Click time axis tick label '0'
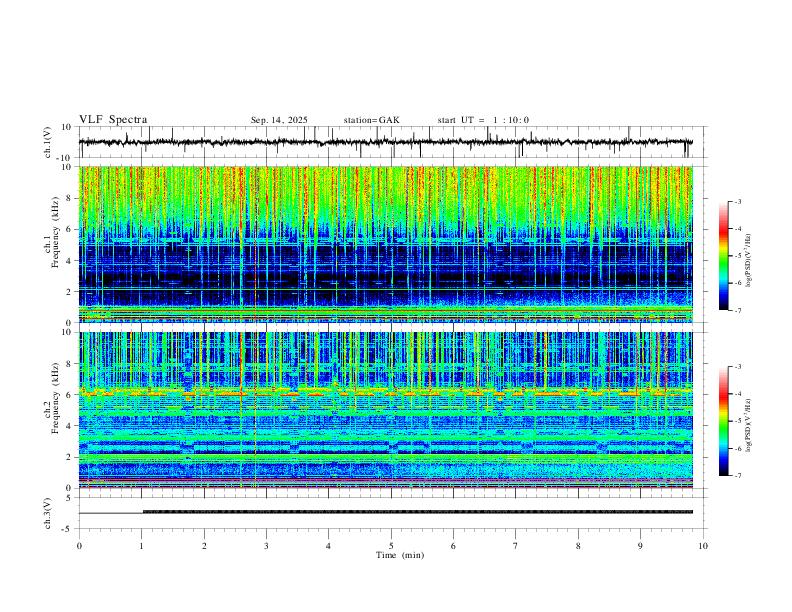The height and width of the screenshot is (612, 792). click(x=79, y=546)
